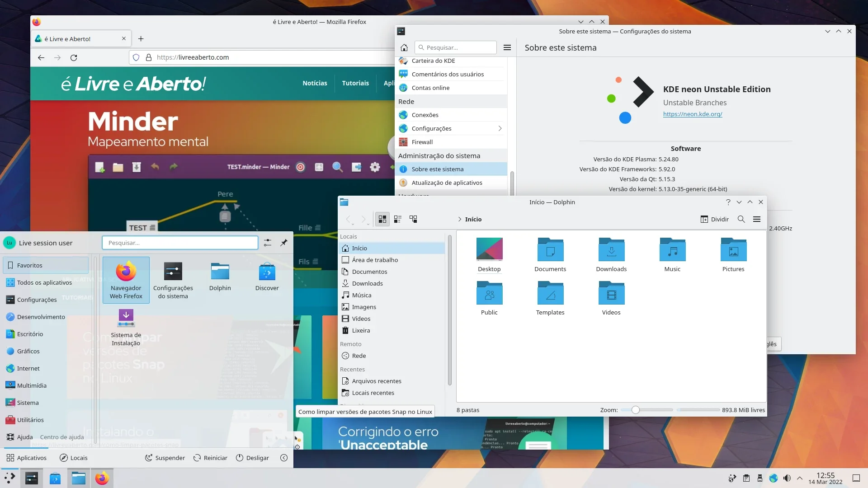
Task: Click the Dolphin search magnifier icon
Action: 741,219
